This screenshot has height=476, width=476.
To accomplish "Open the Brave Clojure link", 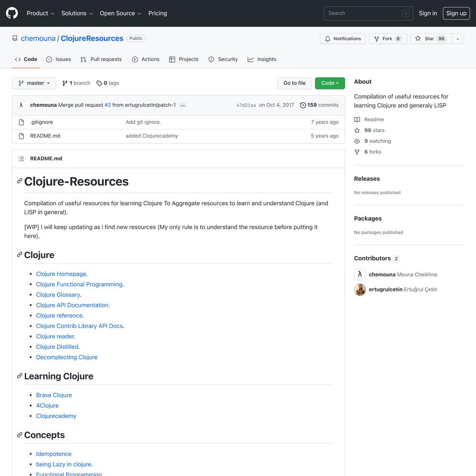I will tap(54, 395).
